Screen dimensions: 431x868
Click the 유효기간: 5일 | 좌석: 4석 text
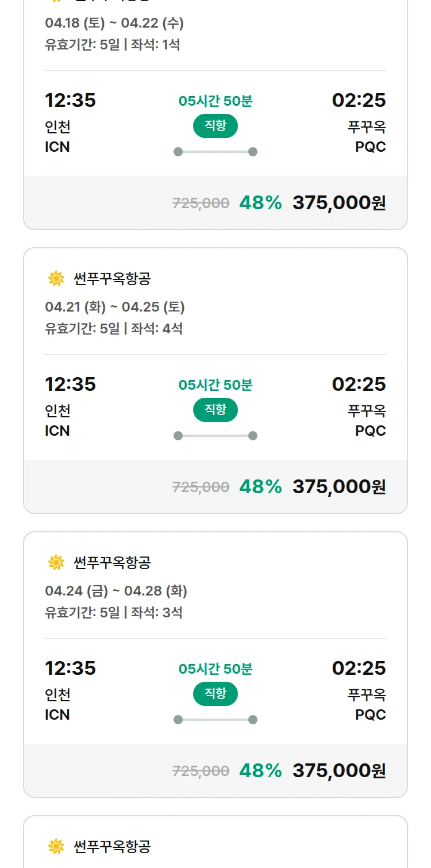pos(114,329)
